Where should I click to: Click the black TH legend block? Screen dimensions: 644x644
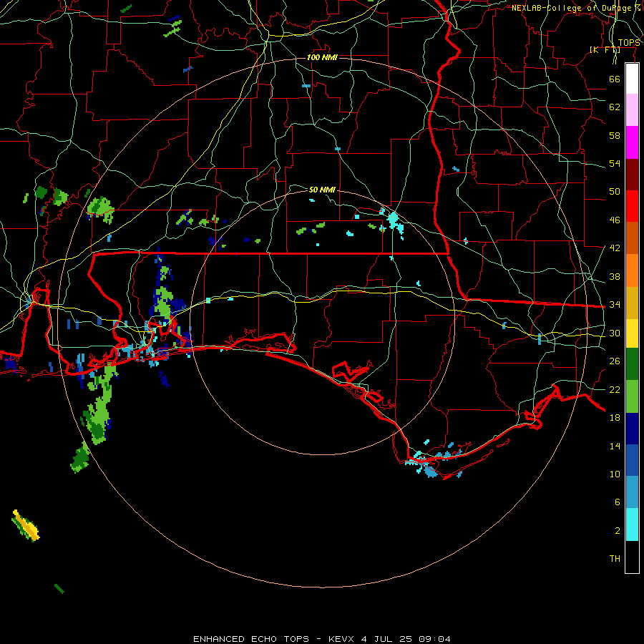(x=632, y=557)
